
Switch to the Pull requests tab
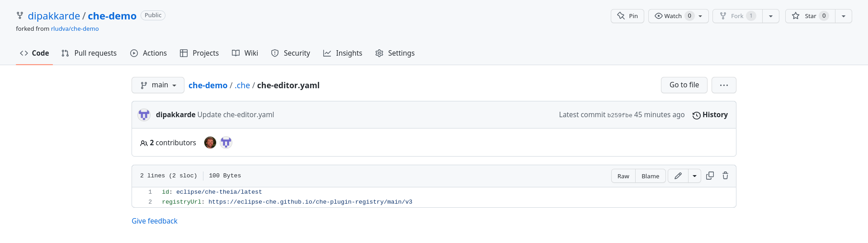[89, 53]
